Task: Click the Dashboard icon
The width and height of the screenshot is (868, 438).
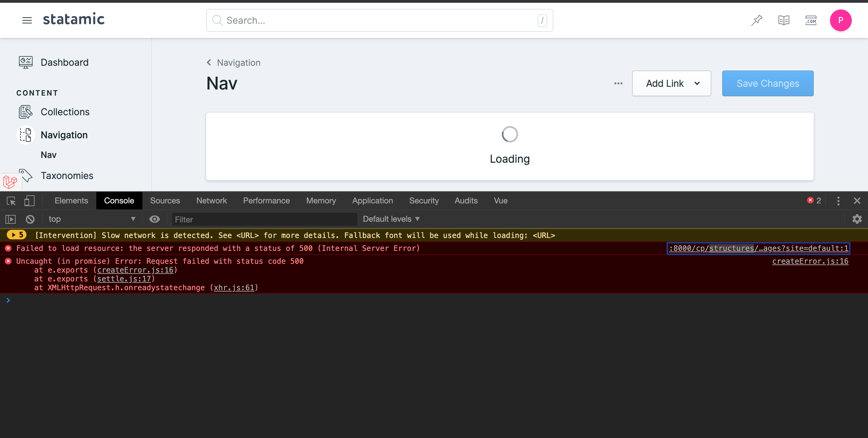Action: pos(25,62)
